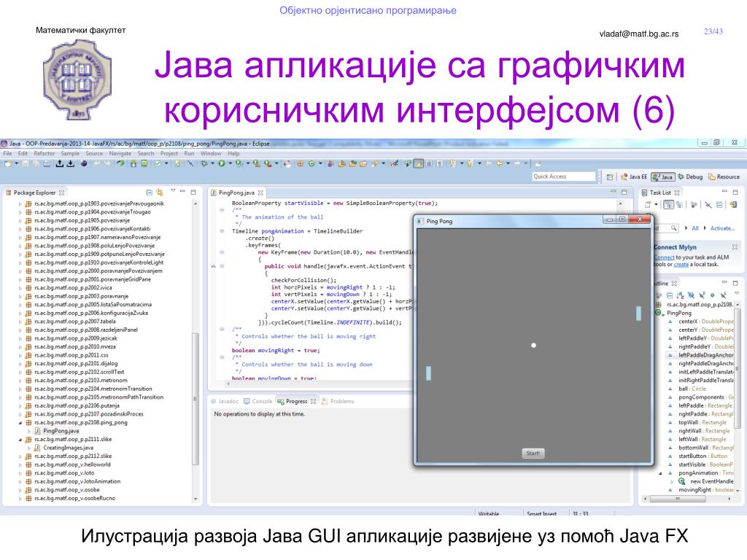Click Start! button in Ping Pong window
Screen dimensions: 747x560
click(x=533, y=454)
